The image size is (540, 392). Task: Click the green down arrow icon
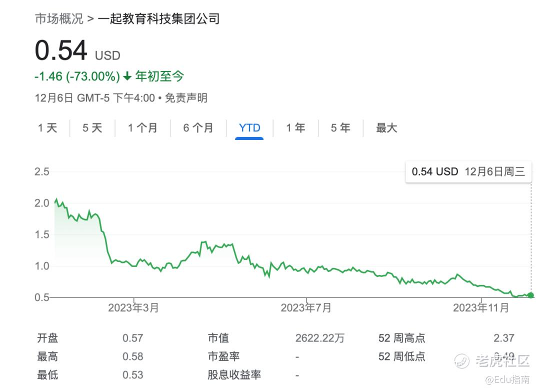[x=127, y=76]
